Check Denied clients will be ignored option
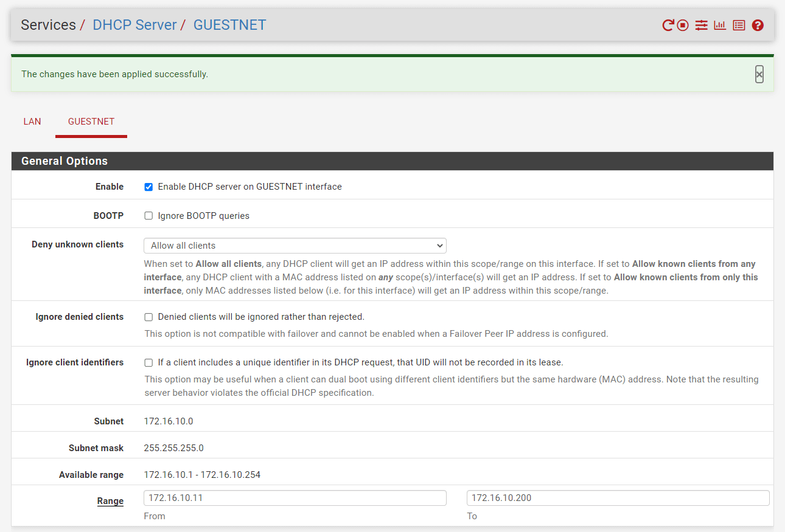Image resolution: width=785 pixels, height=532 pixels. pyautogui.click(x=148, y=317)
